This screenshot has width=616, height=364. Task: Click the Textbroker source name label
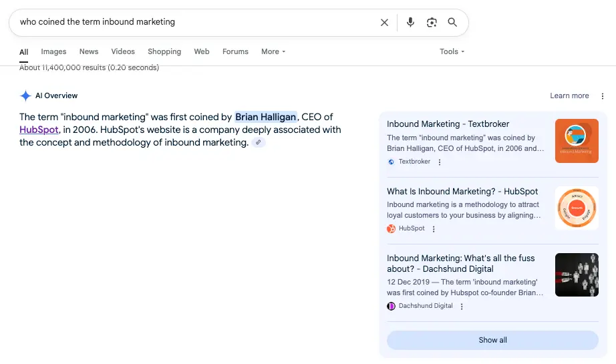tap(414, 162)
